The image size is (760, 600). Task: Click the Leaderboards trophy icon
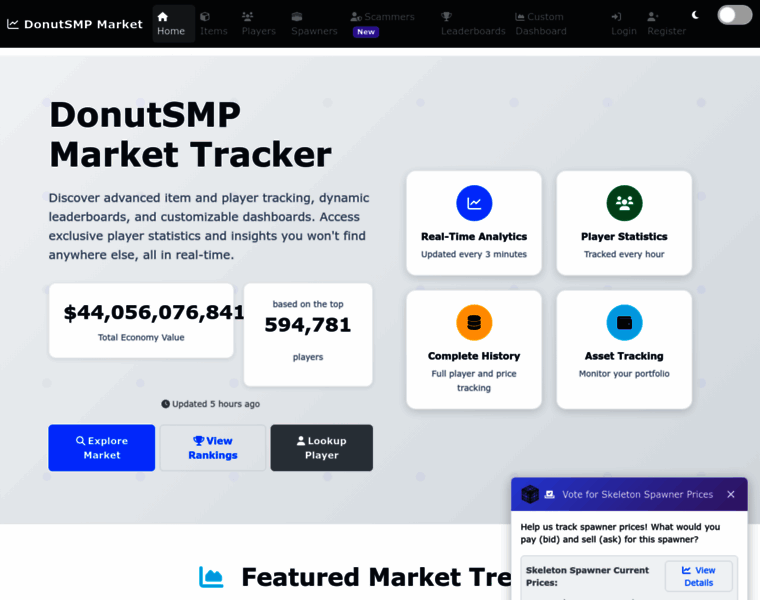click(446, 17)
